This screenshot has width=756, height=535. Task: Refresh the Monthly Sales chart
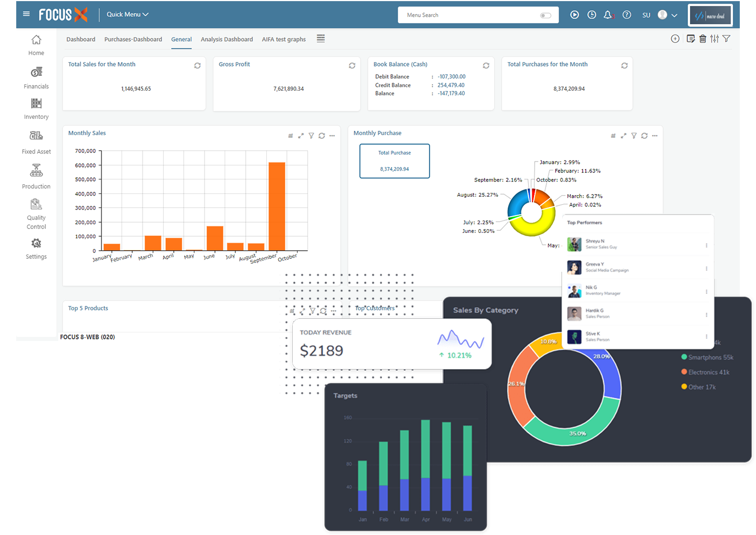(322, 136)
